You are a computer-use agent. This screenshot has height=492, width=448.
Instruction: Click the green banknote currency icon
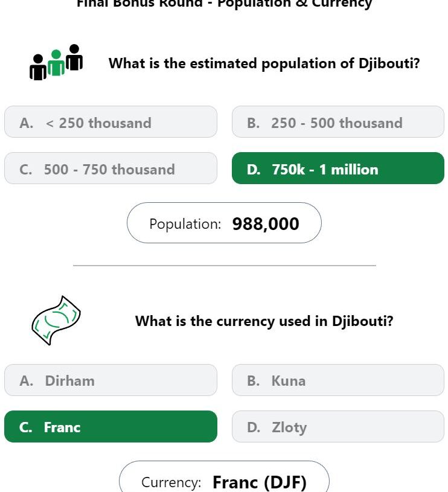[x=56, y=321]
